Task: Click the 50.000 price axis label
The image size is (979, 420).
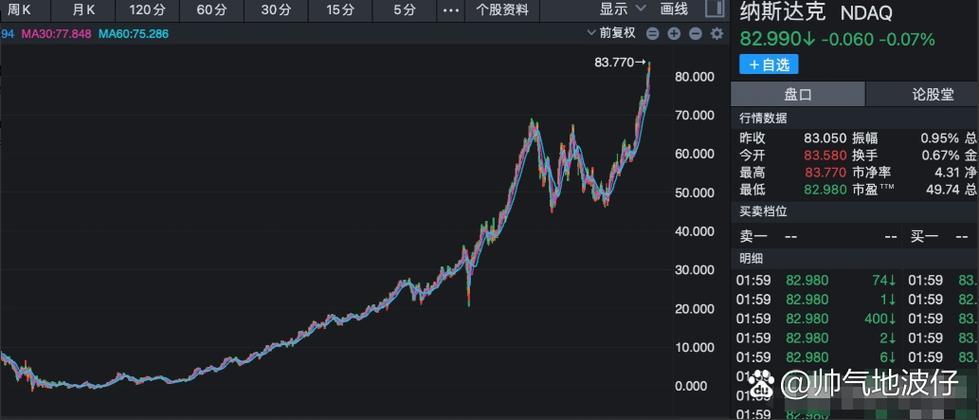Action: pos(694,193)
